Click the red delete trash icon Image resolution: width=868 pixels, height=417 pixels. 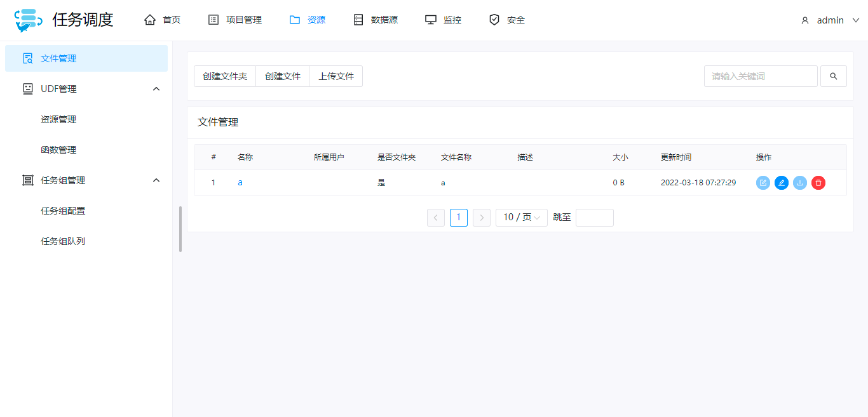tap(818, 183)
